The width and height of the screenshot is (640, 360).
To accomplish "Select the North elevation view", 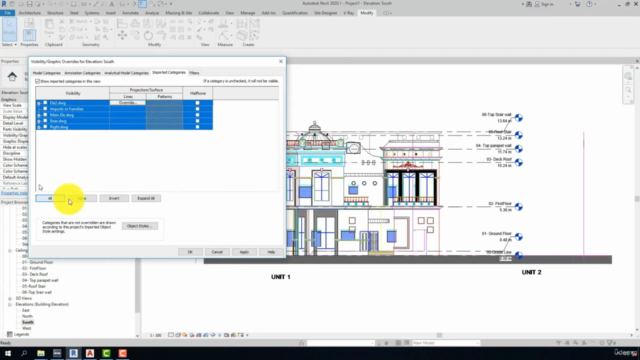I will click(x=27, y=316).
